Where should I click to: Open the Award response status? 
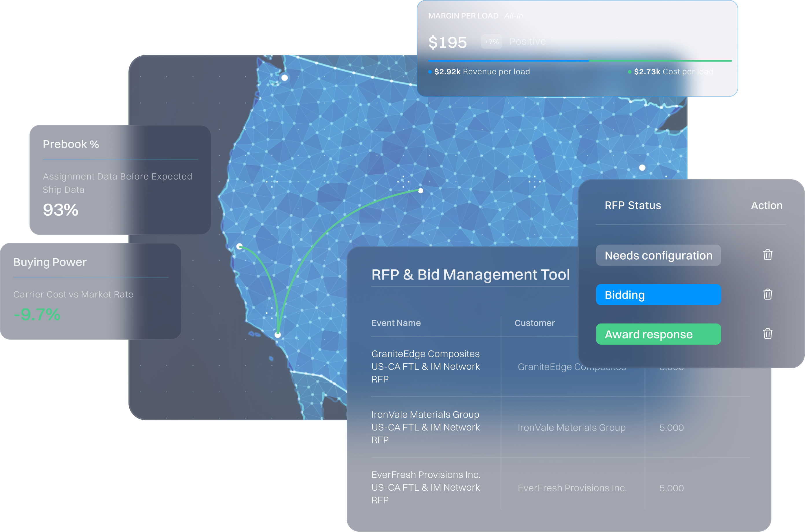[658, 334]
